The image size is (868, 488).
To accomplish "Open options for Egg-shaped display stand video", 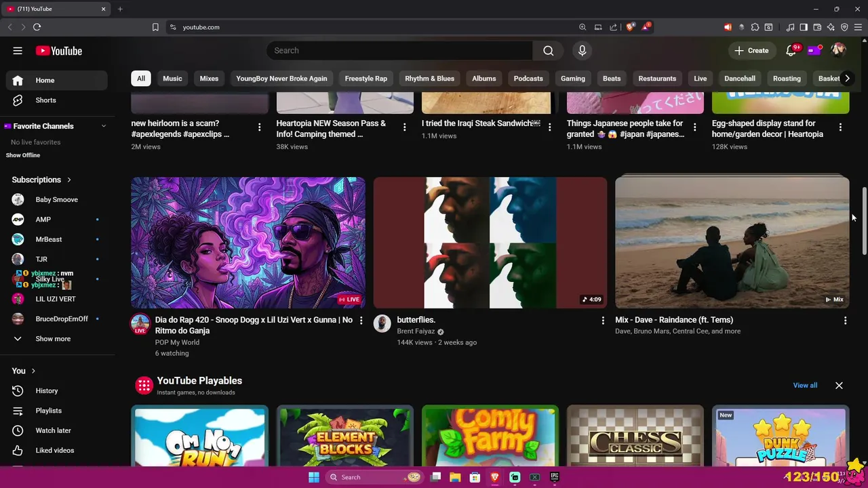I will (840, 127).
